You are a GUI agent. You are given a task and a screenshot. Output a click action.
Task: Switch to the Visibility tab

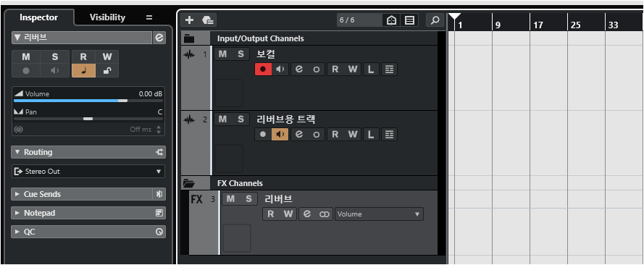click(x=107, y=17)
